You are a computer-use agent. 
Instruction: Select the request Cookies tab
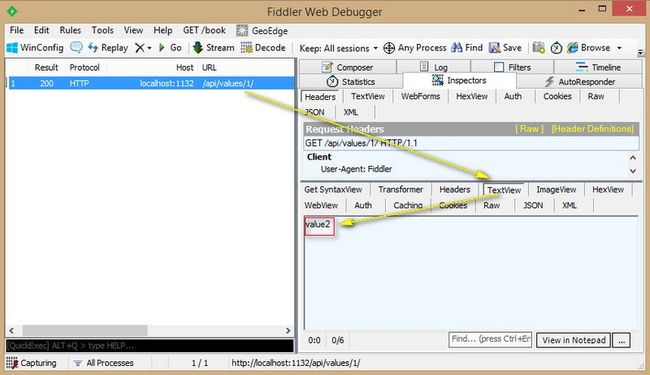tap(557, 96)
